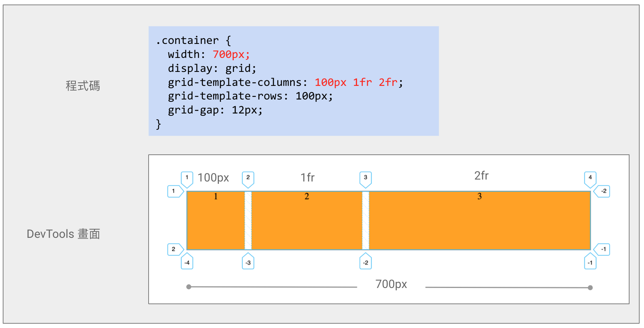Click column line badge 3 above the grid
644x328 pixels.
[x=366, y=178]
